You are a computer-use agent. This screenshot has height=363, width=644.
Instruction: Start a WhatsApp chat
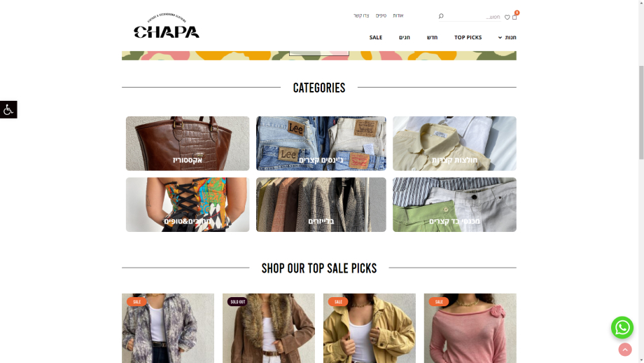pyautogui.click(x=622, y=327)
